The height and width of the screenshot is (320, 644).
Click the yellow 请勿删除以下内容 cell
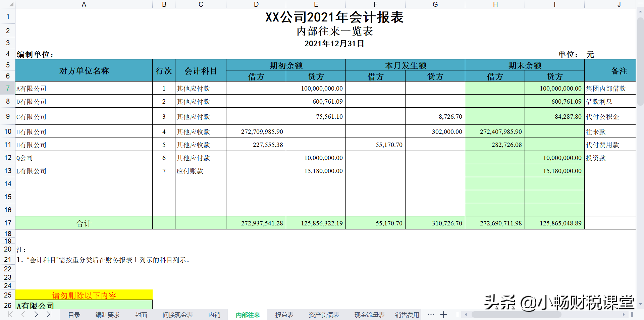pos(84,295)
